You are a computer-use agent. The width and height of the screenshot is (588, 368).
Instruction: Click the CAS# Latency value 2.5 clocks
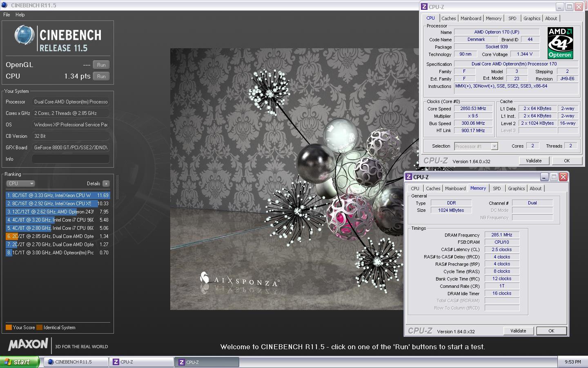(502, 249)
